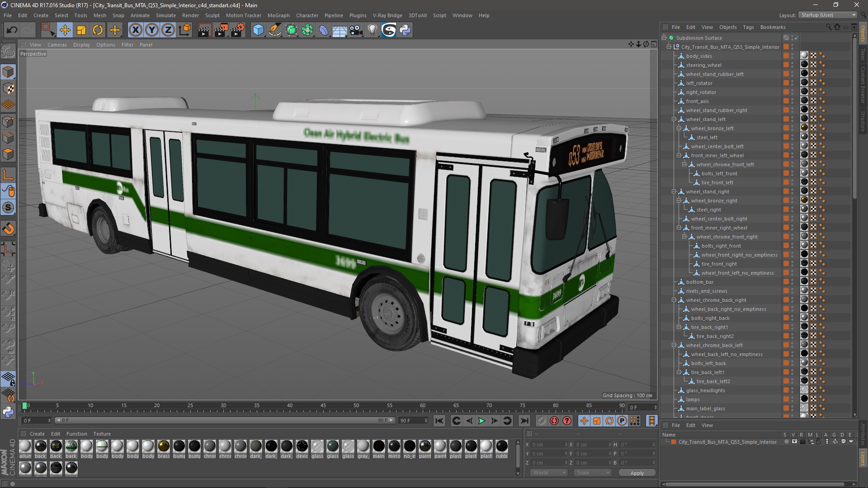Select the Rotate tool in top toolbar

[x=98, y=30]
